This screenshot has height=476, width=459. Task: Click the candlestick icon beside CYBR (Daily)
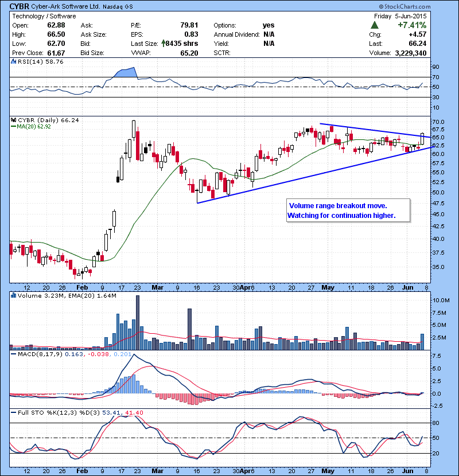pyautogui.click(x=13, y=120)
